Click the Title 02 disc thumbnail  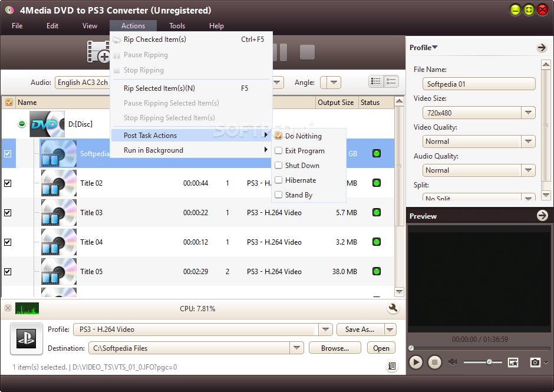point(59,183)
